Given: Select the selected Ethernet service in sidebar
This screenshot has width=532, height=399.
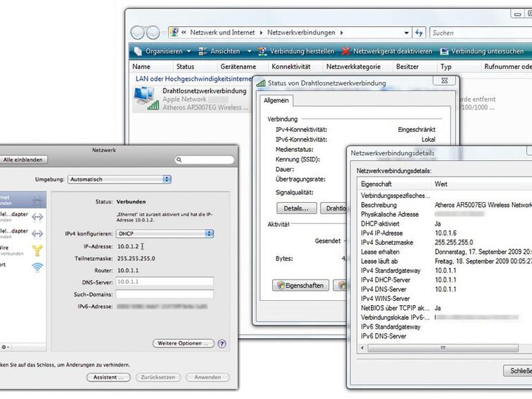Looking at the screenshot, I should [x=23, y=200].
